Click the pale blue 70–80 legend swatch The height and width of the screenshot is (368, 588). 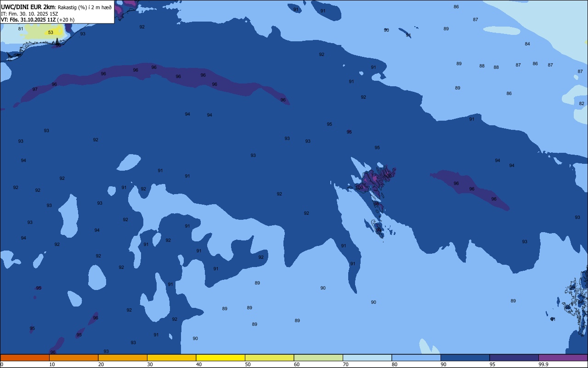(367, 357)
